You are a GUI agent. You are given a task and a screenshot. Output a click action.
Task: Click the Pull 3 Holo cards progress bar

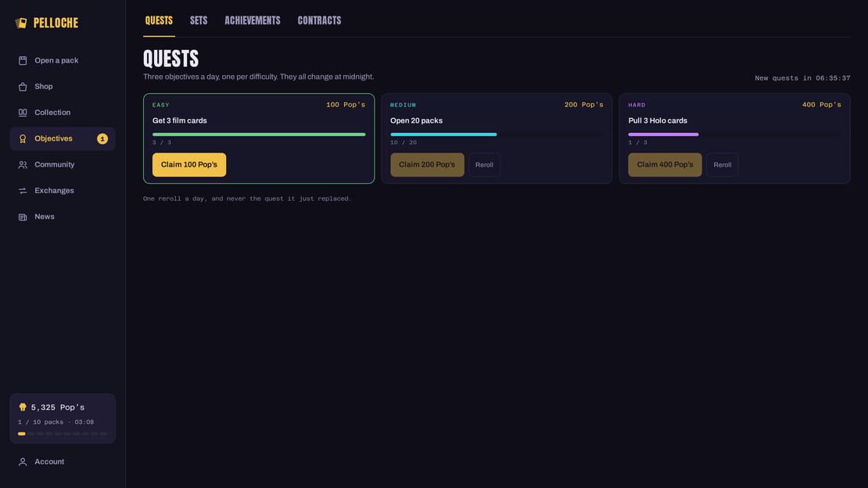coord(734,134)
